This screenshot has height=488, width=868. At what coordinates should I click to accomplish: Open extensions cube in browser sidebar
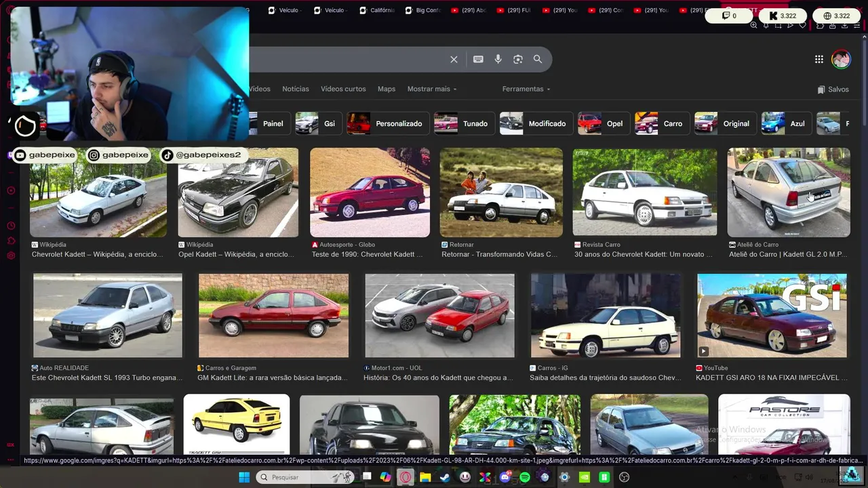click(x=10, y=241)
